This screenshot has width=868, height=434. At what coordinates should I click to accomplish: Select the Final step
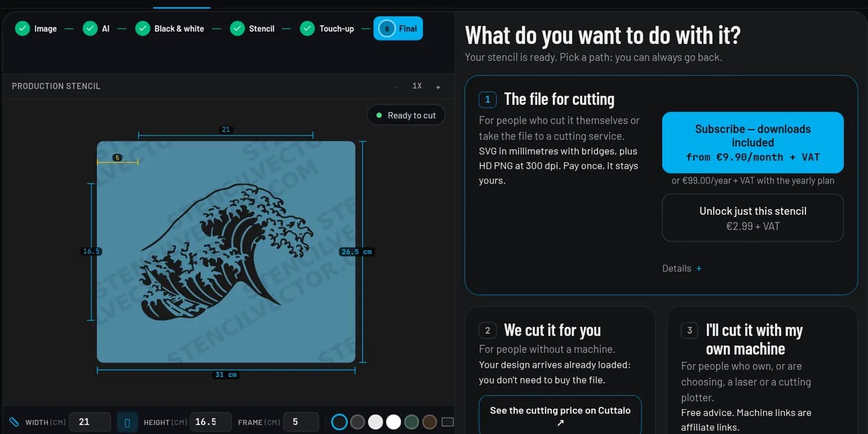pos(398,29)
